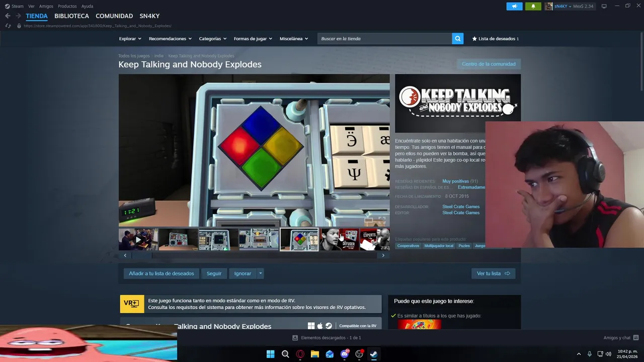Image resolution: width=644 pixels, height=362 pixels.
Task: Expand the Explorar dropdown
Action: point(130,39)
